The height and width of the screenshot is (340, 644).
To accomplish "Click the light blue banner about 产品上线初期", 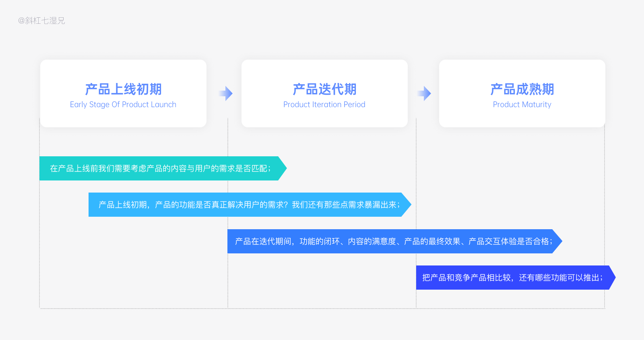I will click(x=250, y=205).
